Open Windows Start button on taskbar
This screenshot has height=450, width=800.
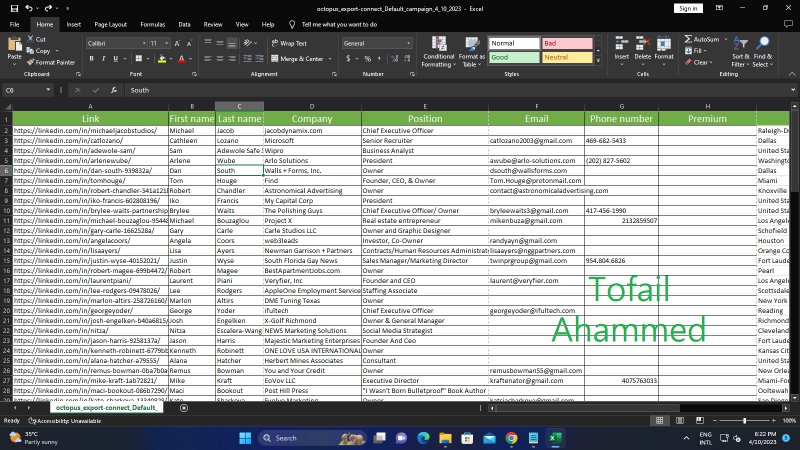tap(245, 438)
